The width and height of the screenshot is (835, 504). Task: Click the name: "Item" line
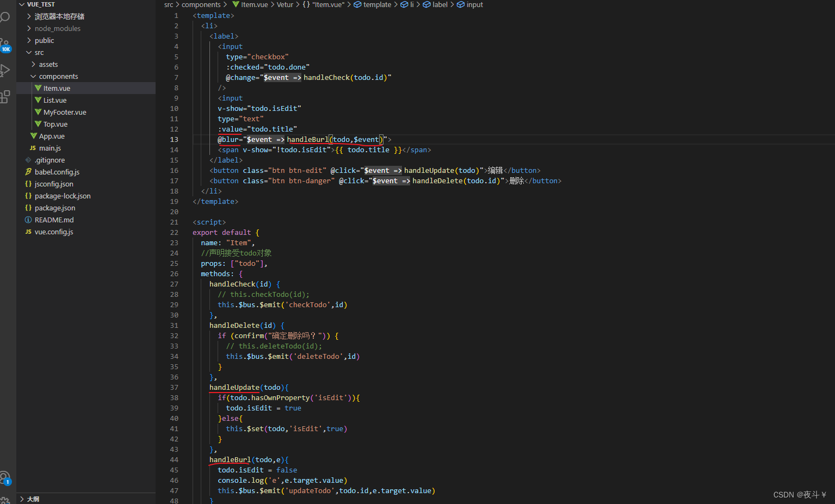tap(228, 242)
